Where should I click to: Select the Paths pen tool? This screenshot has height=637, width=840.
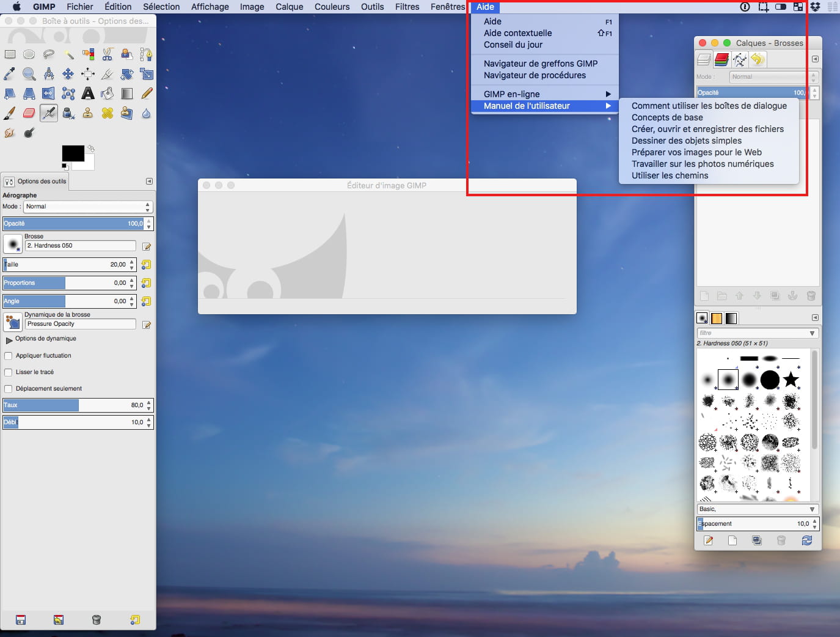click(x=147, y=54)
